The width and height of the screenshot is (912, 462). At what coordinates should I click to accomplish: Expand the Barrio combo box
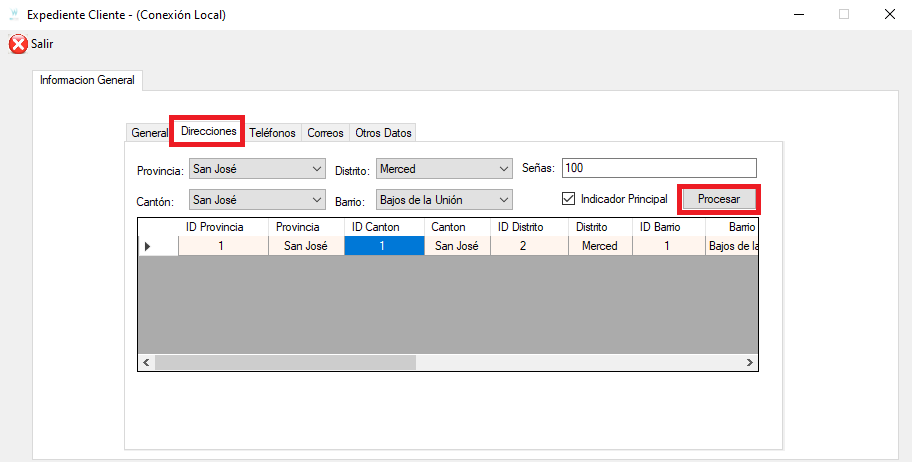point(444,200)
